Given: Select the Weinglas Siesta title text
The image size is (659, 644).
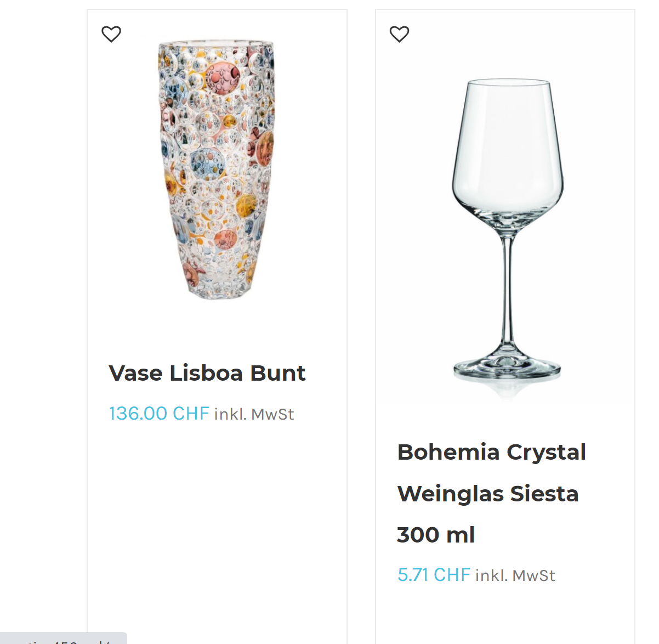Looking at the screenshot, I should point(488,494).
